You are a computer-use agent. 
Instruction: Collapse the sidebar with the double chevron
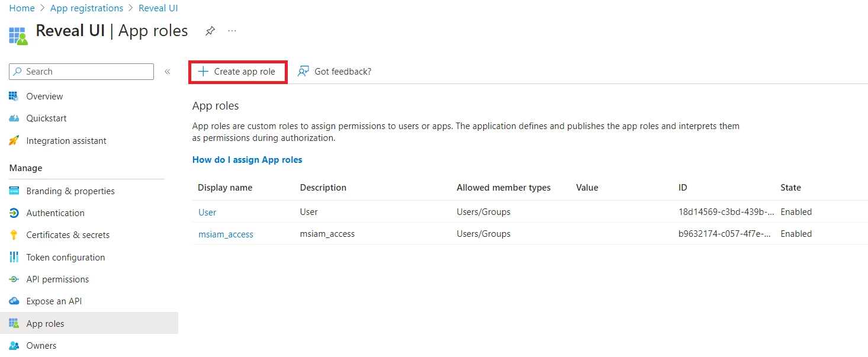click(x=168, y=72)
